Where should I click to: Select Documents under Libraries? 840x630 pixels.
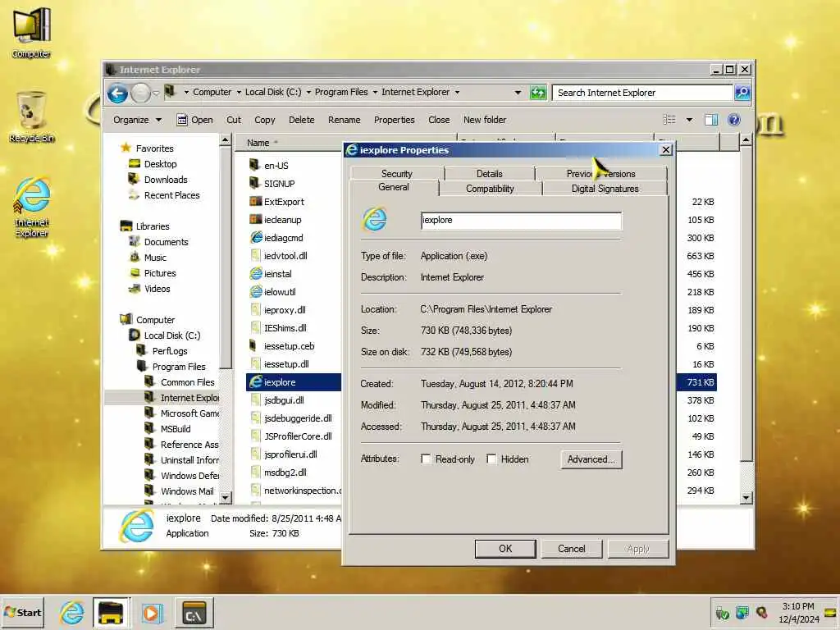click(166, 242)
